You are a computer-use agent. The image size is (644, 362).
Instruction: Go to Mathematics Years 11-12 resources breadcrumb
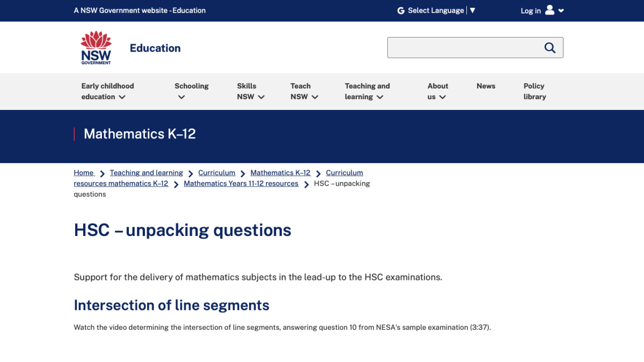(241, 183)
